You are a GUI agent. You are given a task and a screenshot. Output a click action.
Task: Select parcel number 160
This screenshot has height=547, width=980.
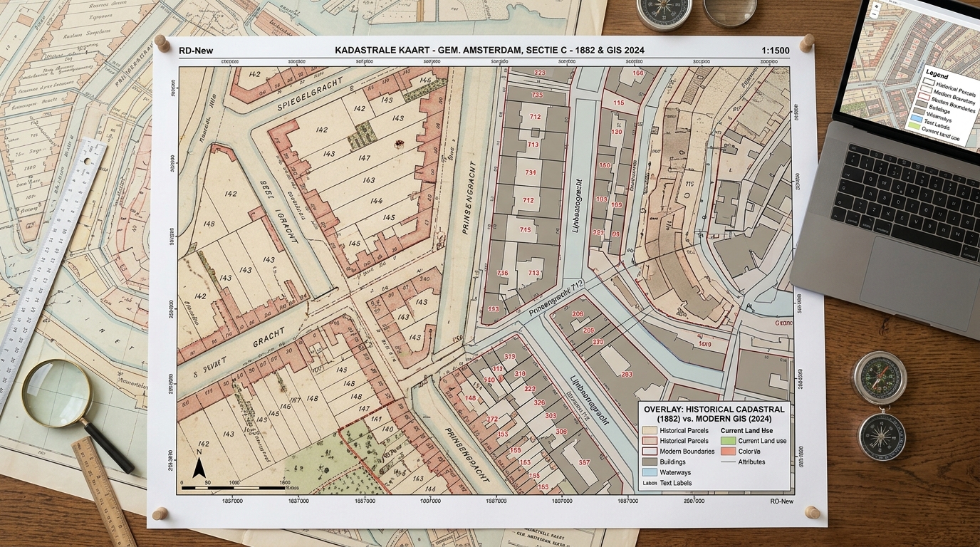pos(605,165)
